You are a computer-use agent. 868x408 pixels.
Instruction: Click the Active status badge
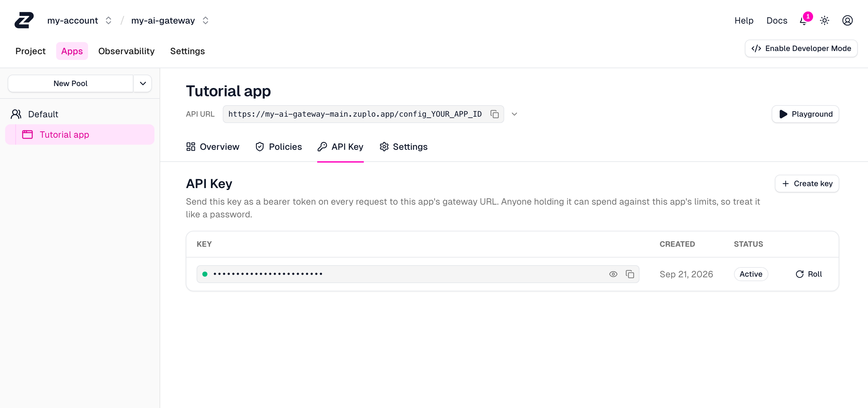click(751, 274)
